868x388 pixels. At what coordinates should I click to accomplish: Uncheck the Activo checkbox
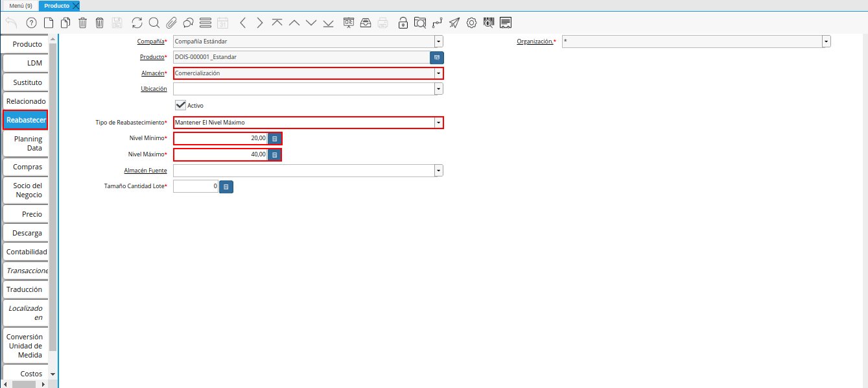coord(181,104)
